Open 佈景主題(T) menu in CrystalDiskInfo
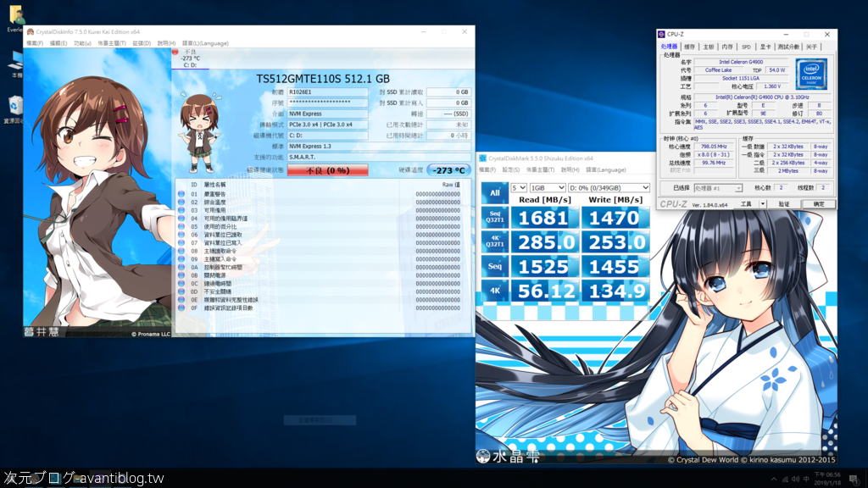The width and height of the screenshot is (868, 488). pos(112,43)
